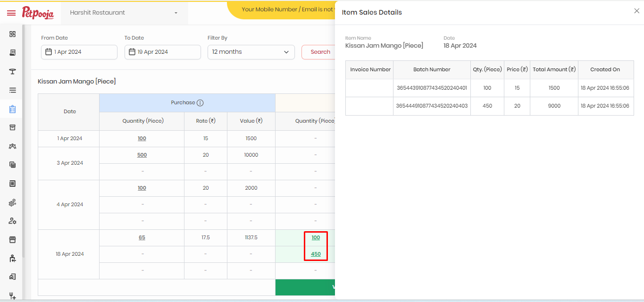Open the people group icon in sidebar

13,146
